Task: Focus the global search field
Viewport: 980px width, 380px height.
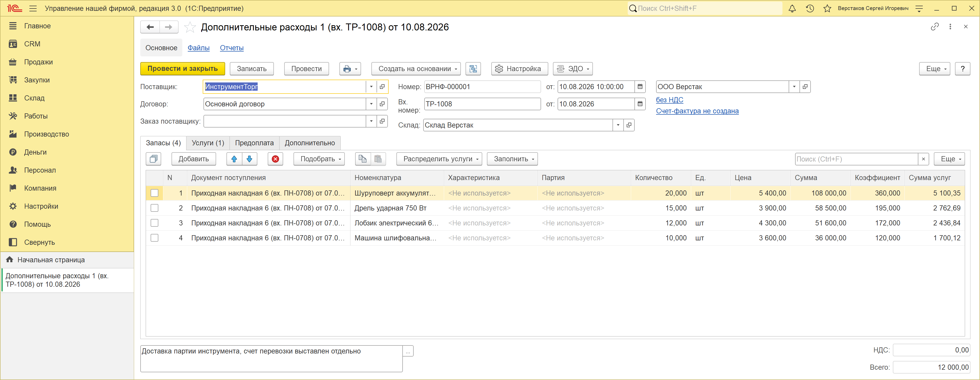Action: pos(705,8)
